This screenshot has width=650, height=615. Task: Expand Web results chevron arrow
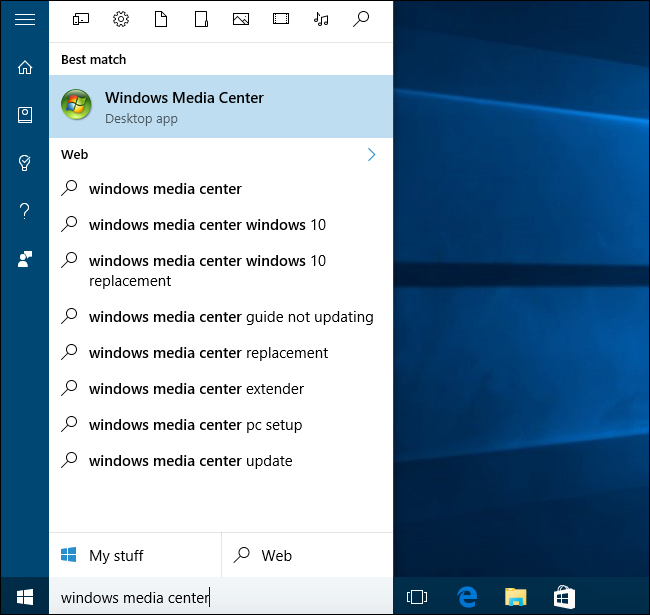coord(371,155)
